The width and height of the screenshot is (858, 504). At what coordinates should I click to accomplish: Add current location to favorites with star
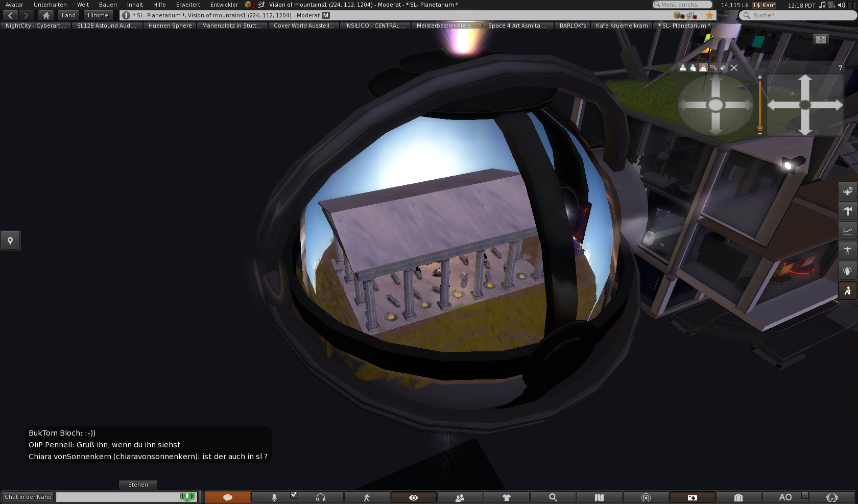click(x=709, y=15)
